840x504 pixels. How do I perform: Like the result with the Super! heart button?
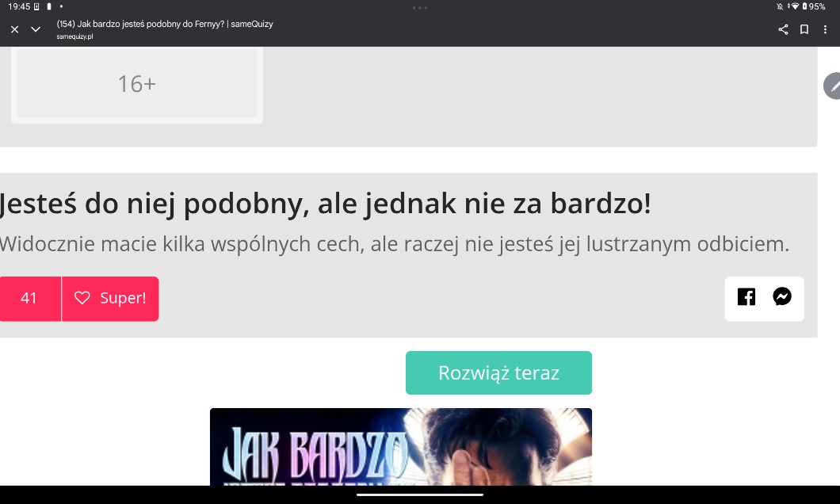110,299
